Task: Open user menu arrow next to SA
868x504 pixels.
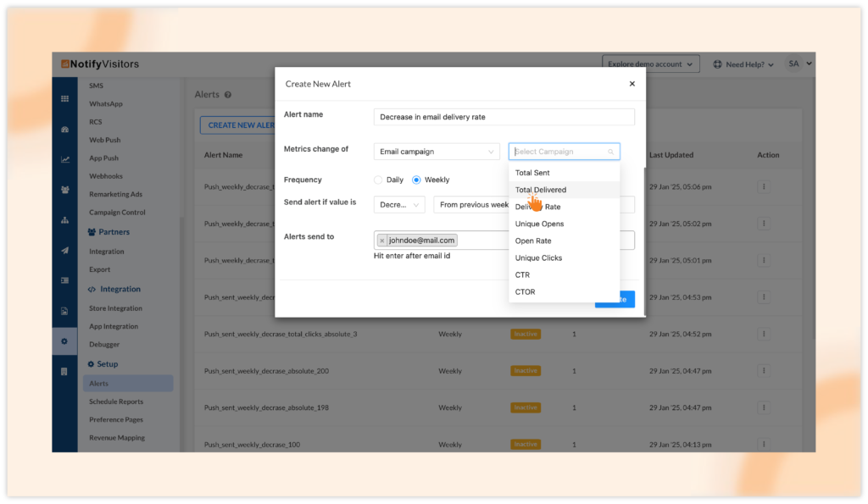Action: click(x=810, y=64)
